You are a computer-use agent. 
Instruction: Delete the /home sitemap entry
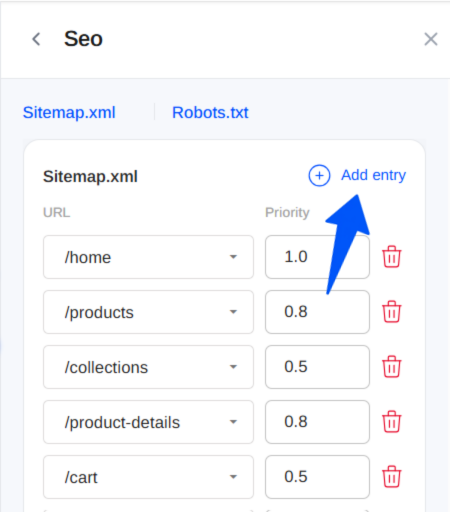click(x=392, y=257)
